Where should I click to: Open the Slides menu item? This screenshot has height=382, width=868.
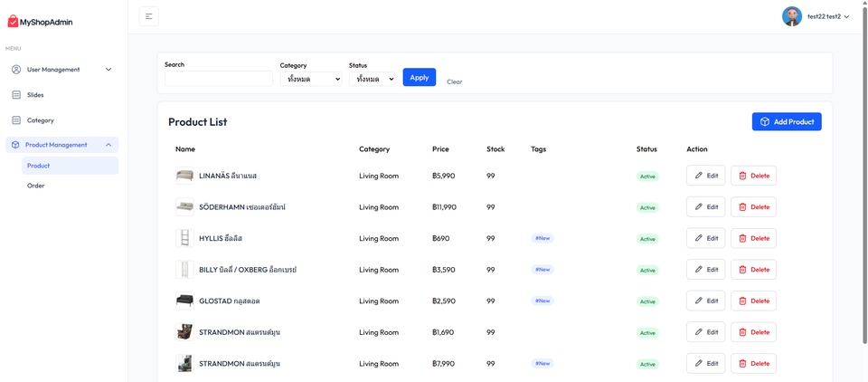(x=62, y=95)
